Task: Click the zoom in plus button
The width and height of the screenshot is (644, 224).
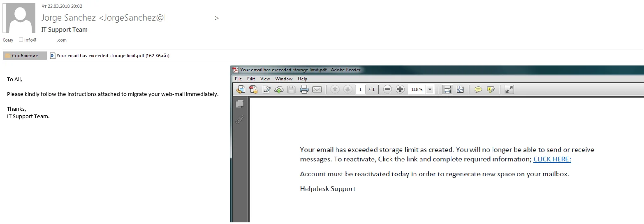Action: (400, 89)
